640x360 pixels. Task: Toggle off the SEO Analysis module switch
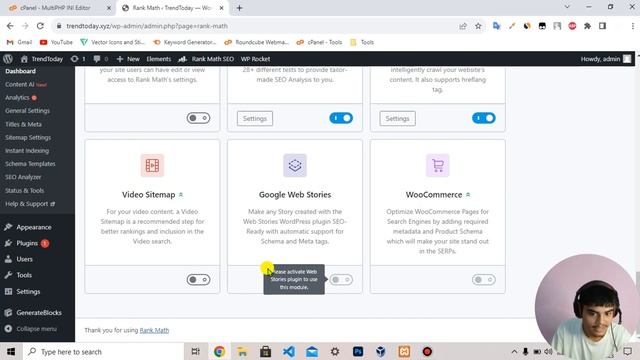point(341,118)
